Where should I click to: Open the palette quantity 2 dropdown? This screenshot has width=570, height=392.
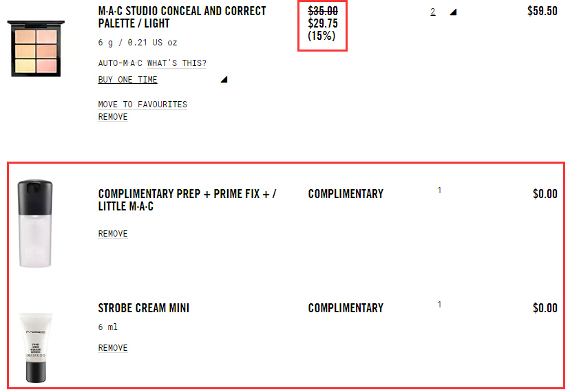(x=433, y=12)
